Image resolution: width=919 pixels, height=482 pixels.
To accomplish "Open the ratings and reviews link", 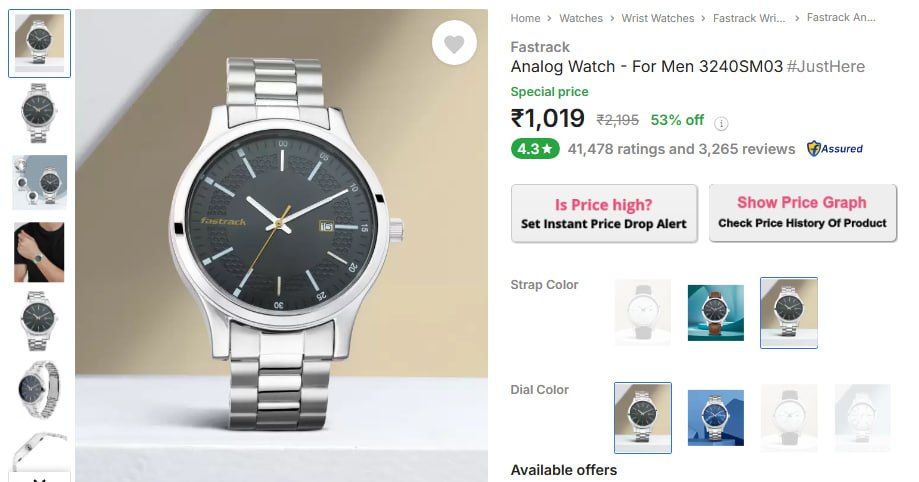I will tap(682, 149).
